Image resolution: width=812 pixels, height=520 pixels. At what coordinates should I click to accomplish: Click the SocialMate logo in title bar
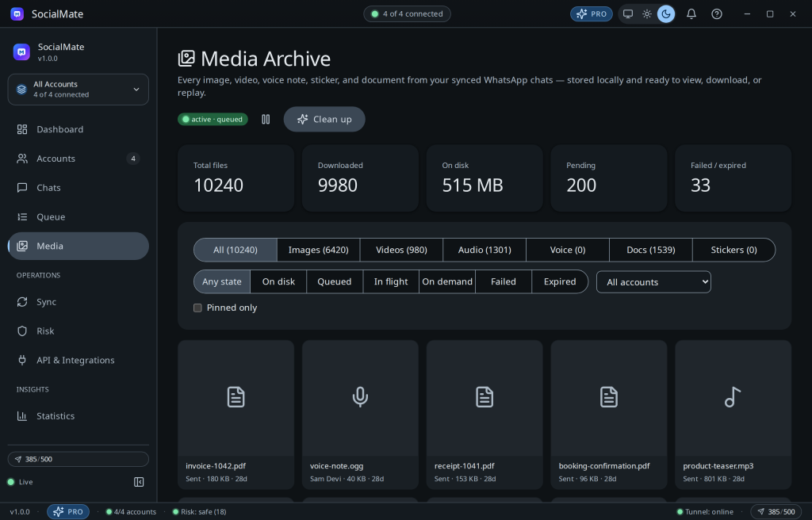(17, 14)
